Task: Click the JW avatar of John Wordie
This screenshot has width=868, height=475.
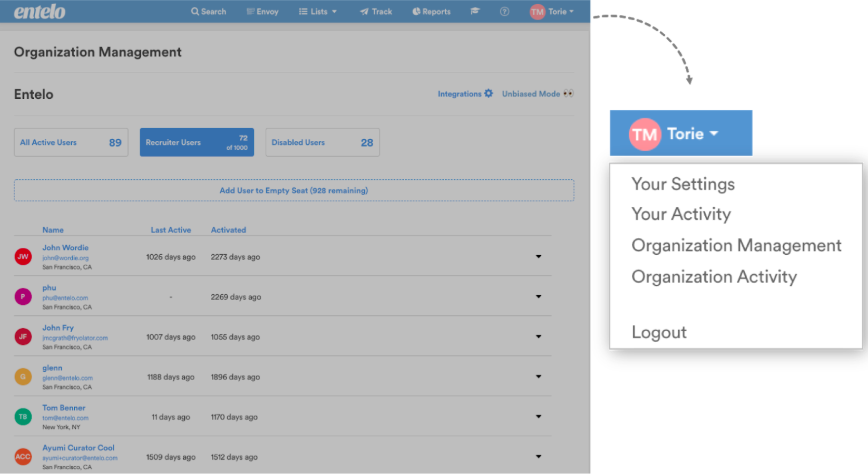Action: (x=23, y=256)
